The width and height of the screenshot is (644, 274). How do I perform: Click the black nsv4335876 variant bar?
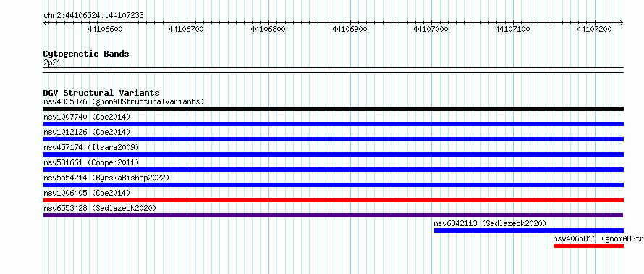(x=334, y=109)
